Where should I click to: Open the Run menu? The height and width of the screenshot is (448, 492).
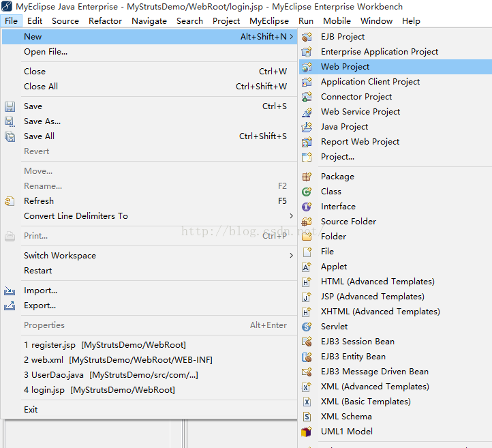pos(305,21)
